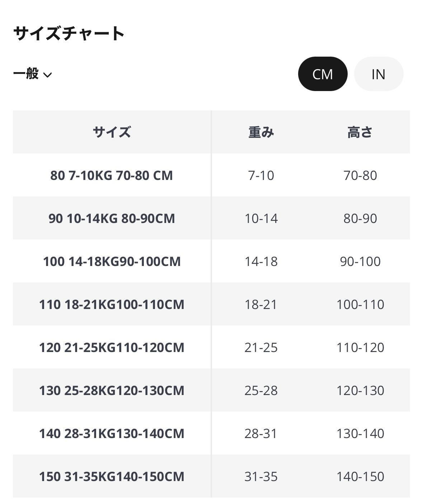
Task: Switch units to CM
Action: click(323, 74)
